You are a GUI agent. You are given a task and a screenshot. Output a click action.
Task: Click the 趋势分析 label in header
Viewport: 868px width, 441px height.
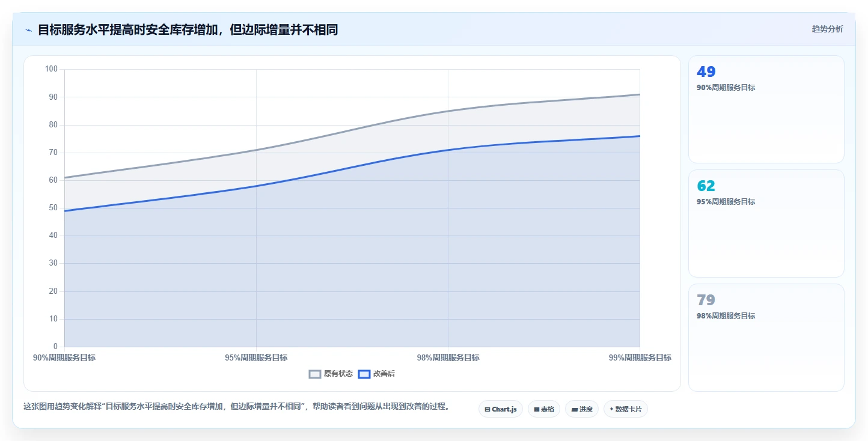[x=827, y=29]
